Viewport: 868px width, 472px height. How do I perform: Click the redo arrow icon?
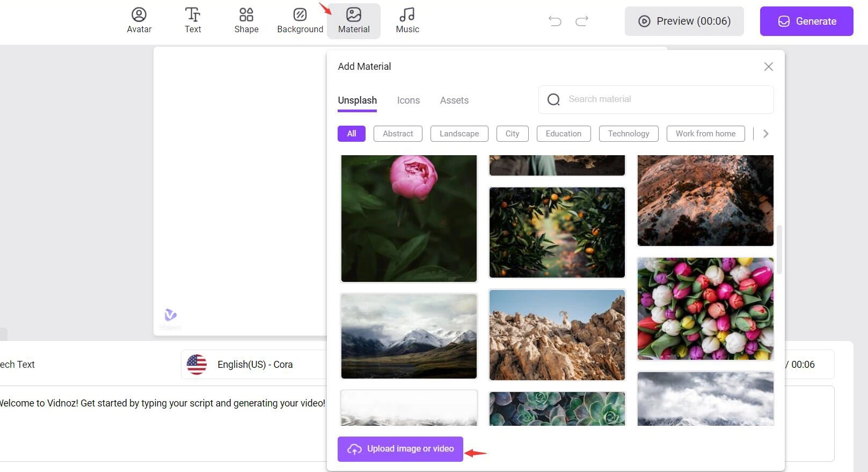pos(582,21)
